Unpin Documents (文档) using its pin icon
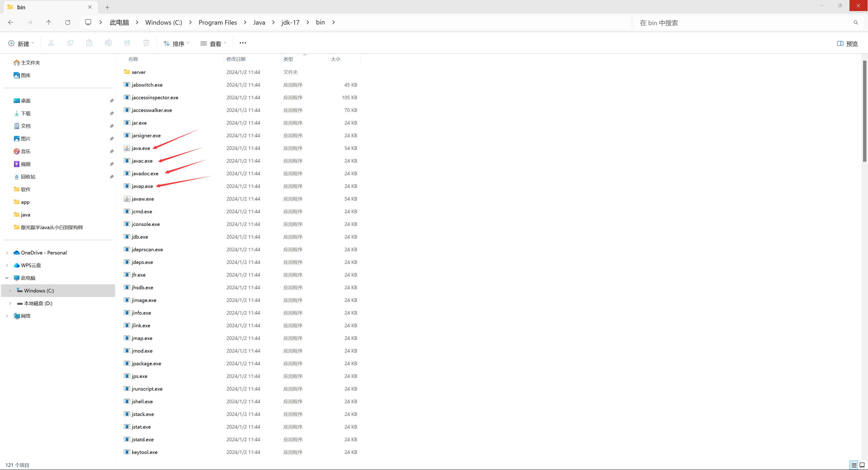 tap(111, 126)
